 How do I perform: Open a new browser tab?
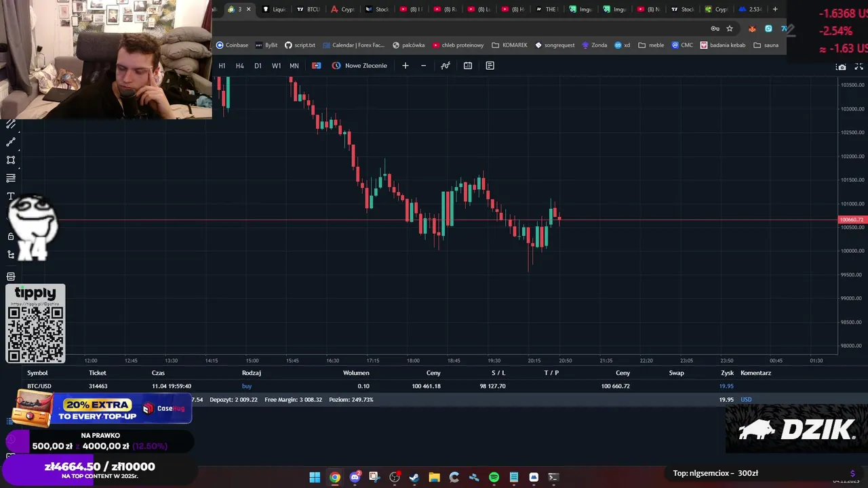click(x=775, y=9)
